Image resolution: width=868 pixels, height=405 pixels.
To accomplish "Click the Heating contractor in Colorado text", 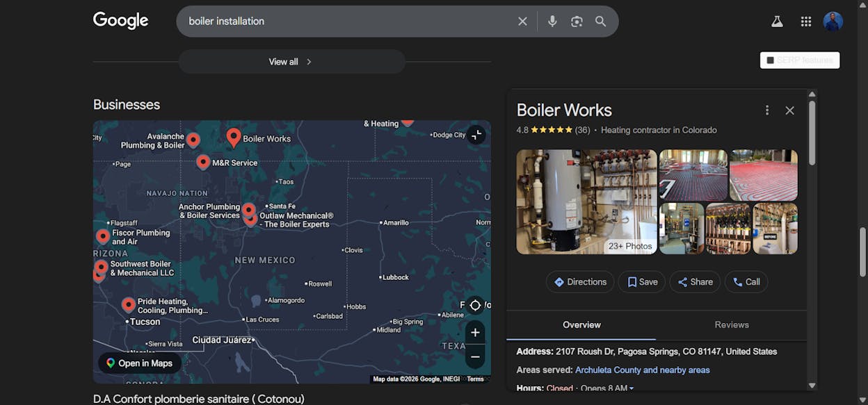I will click(x=659, y=130).
